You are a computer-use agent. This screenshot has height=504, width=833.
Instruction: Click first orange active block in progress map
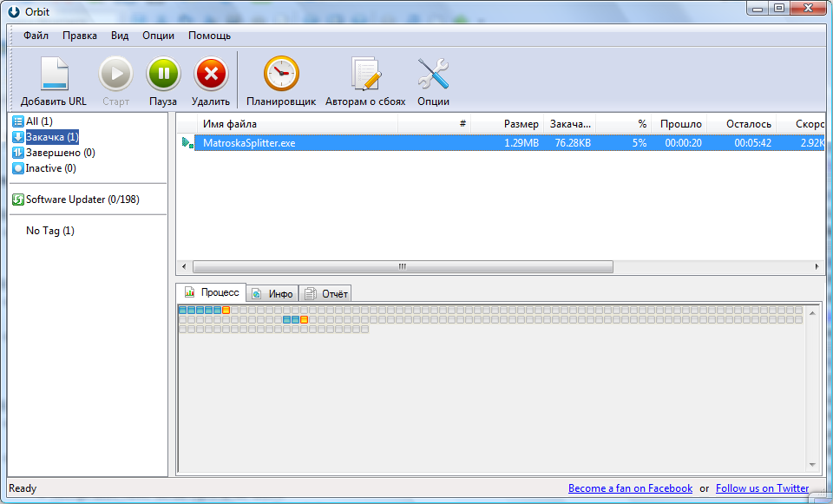point(226,311)
